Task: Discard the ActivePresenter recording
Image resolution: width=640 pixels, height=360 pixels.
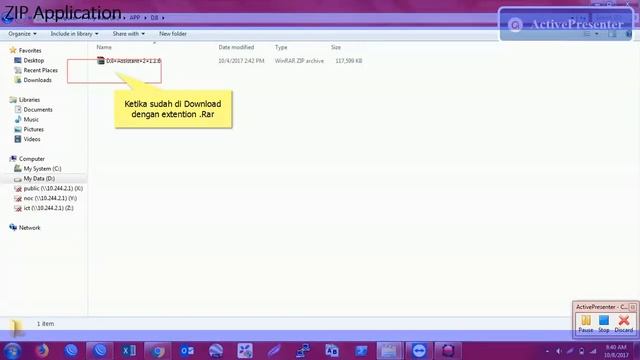Action: click(x=624, y=324)
